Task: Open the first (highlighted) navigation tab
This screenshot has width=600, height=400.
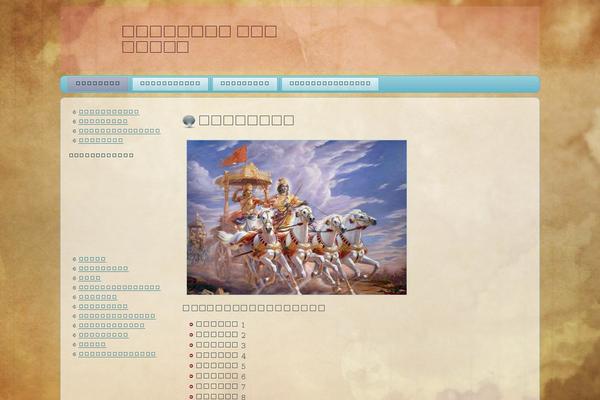Action: pyautogui.click(x=98, y=84)
